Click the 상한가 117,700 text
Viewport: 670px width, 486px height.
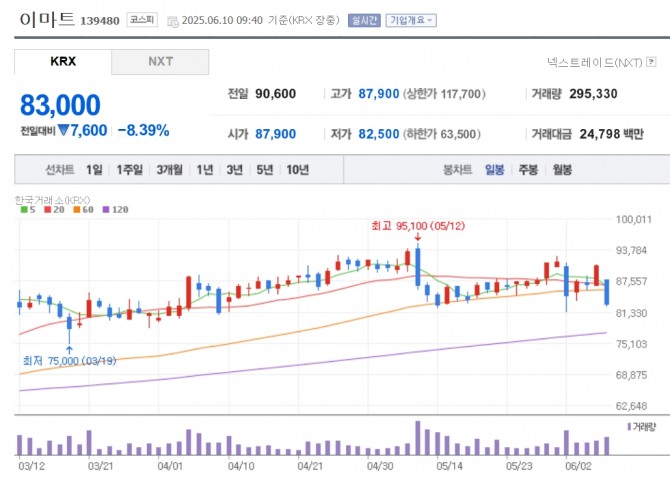point(444,94)
